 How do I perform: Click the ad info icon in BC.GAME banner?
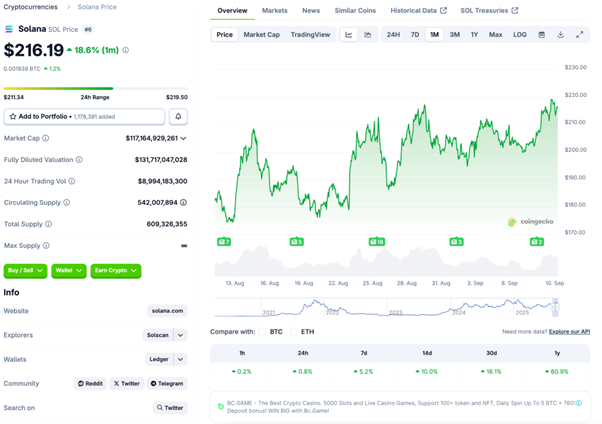[x=579, y=403]
